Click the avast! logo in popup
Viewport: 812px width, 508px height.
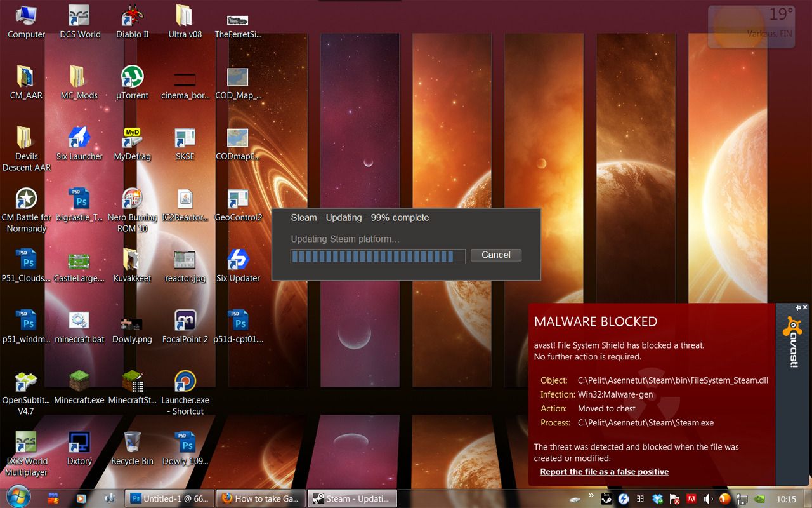click(x=792, y=343)
